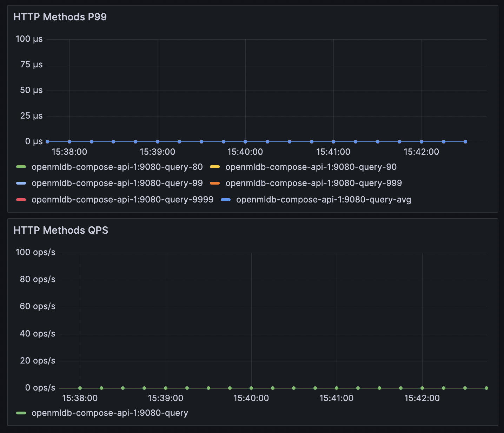
Task: Click last QPS data point at right edge
Action: (x=486, y=388)
